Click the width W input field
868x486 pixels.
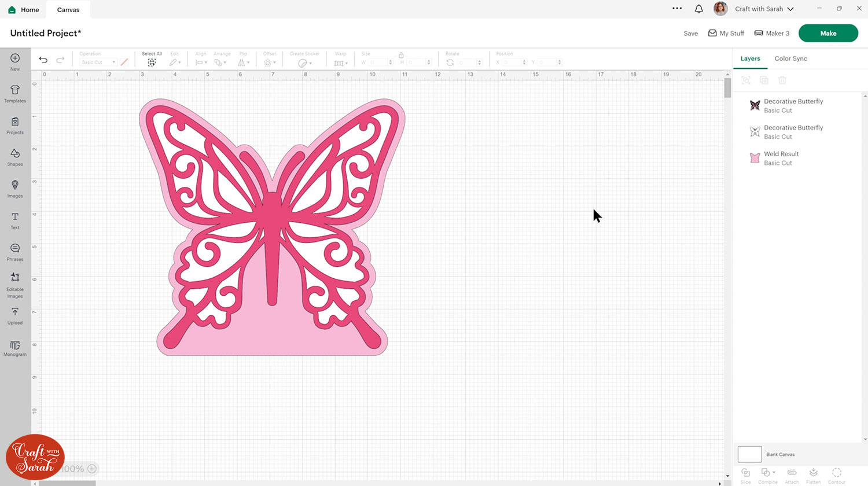(380, 62)
